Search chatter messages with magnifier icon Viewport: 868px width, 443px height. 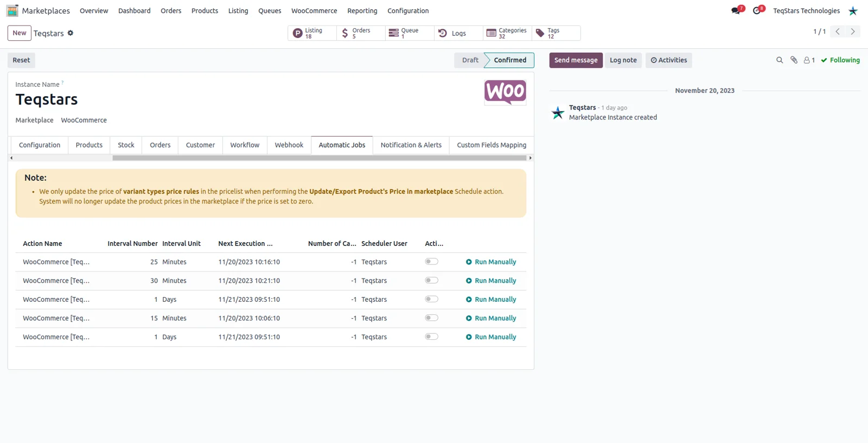pos(780,60)
